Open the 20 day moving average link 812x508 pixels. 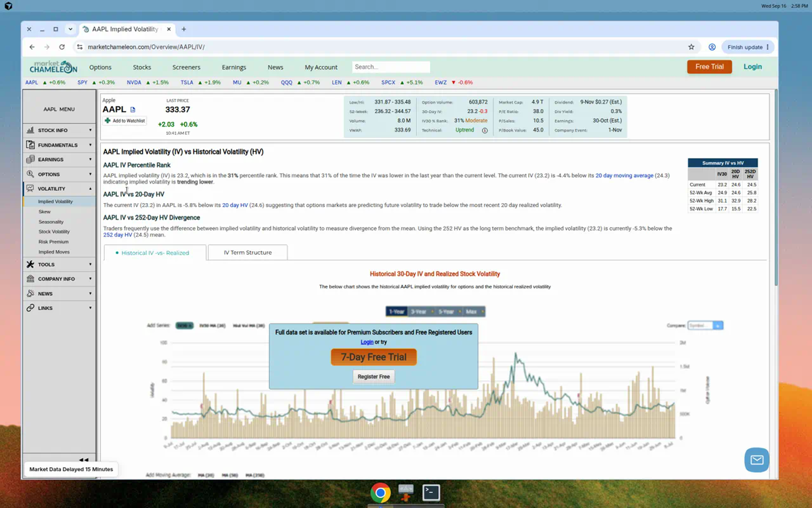click(x=624, y=176)
